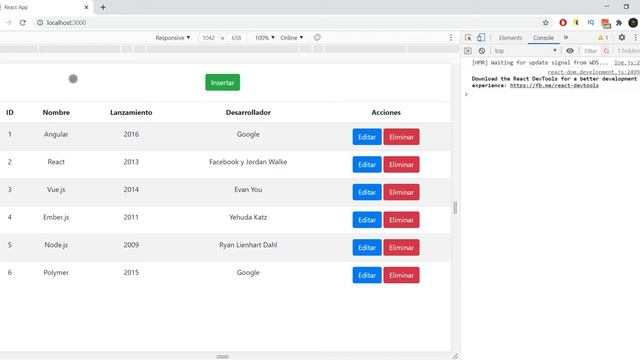The height and width of the screenshot is (360, 640).
Task: Open the Extensions puzzle-piece menu
Action: pos(619,23)
